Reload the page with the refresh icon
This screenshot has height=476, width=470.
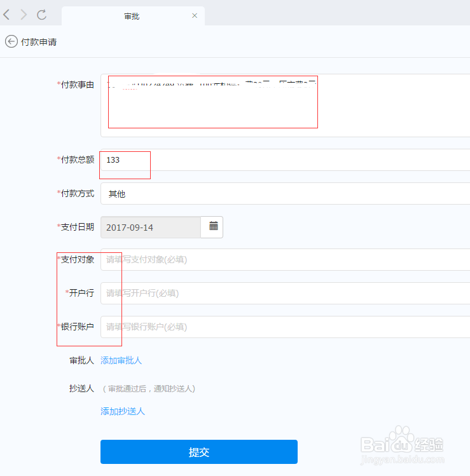click(x=41, y=14)
